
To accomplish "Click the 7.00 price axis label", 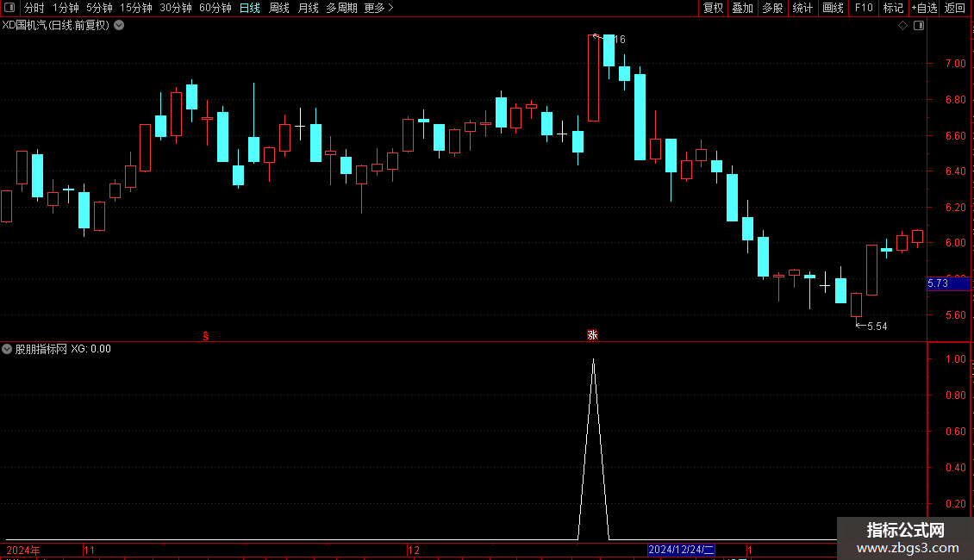I will (955, 64).
